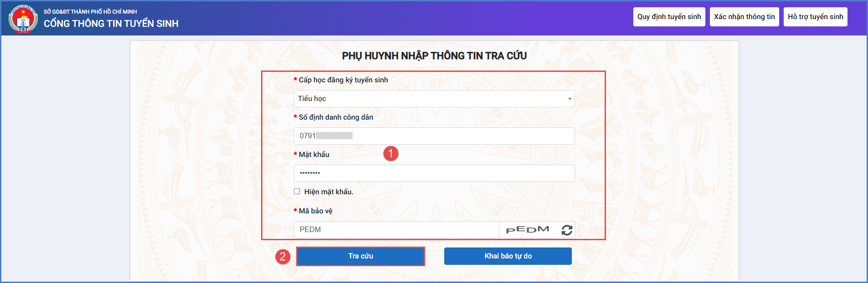Viewport: 868px width, 283px height.
Task: Click the Phụ huynh nhập thông tin heading
Action: [434, 56]
